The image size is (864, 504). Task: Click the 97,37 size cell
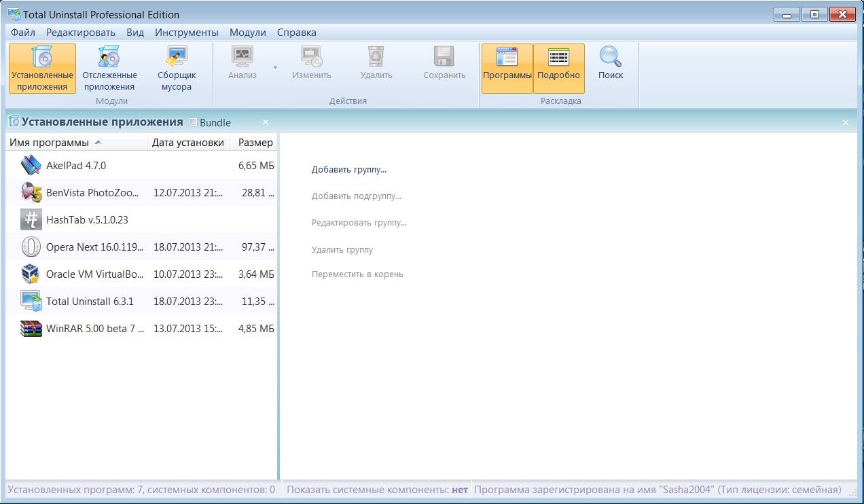[x=258, y=247]
